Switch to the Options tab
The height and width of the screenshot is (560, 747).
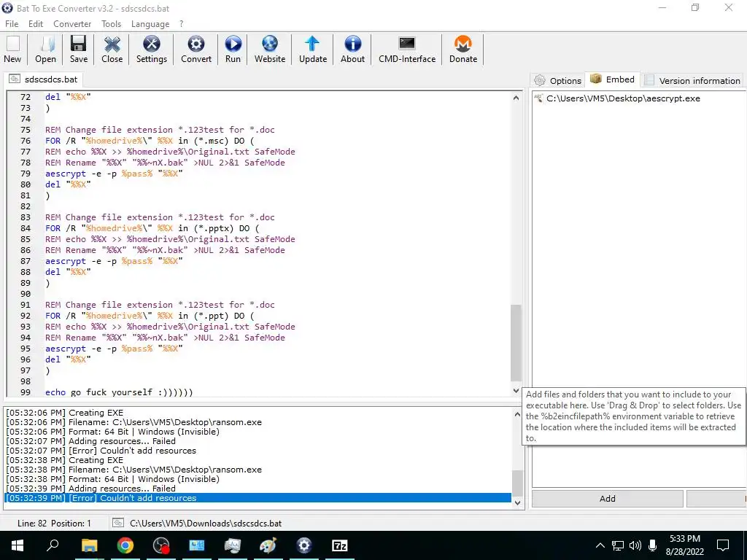point(557,80)
